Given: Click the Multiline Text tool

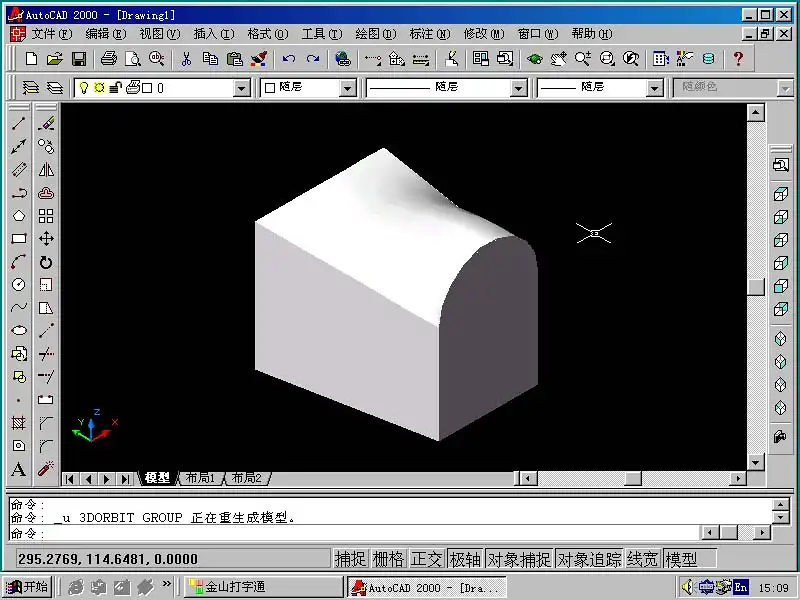Looking at the screenshot, I should click(x=18, y=470).
